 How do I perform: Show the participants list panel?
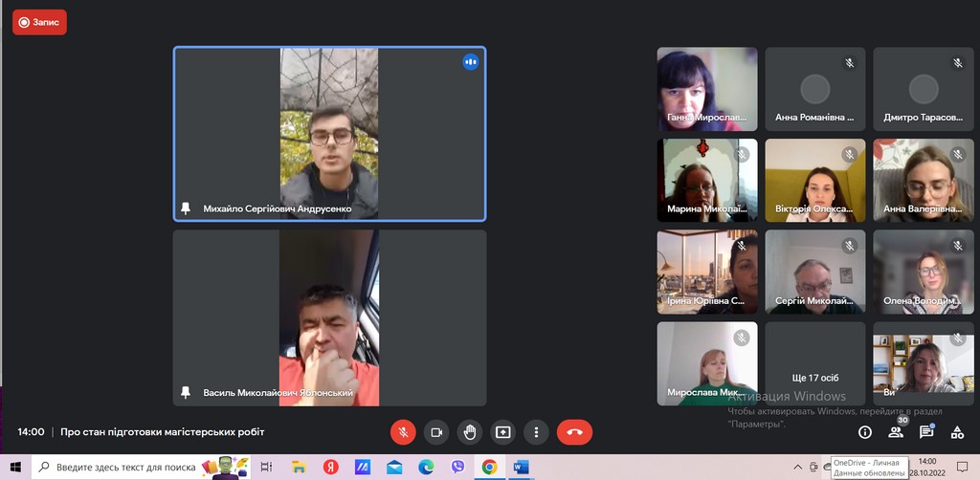(x=896, y=432)
